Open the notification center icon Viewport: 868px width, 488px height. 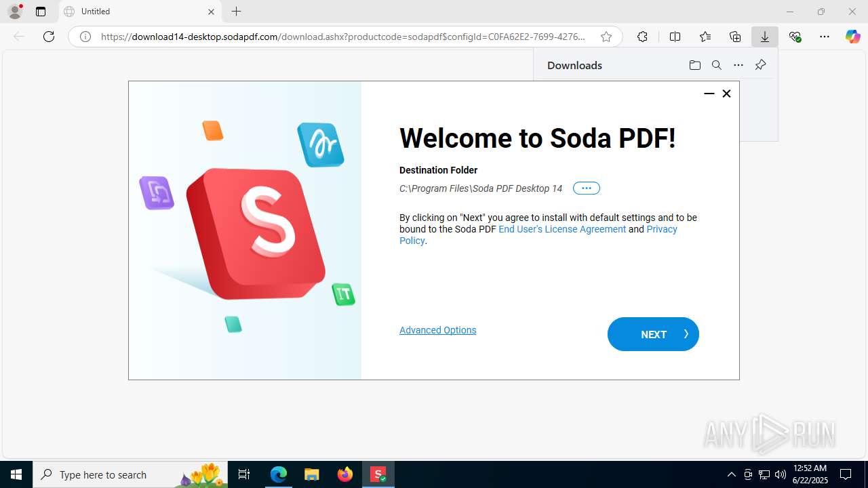point(846,474)
